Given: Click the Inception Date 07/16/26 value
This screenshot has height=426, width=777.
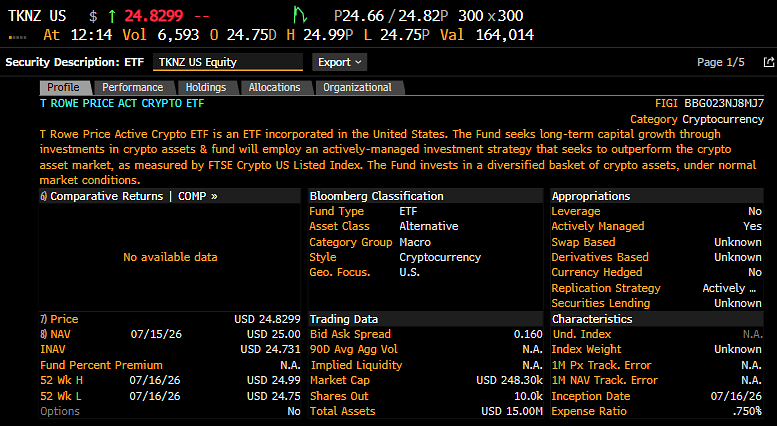Looking at the screenshot, I should [736, 396].
